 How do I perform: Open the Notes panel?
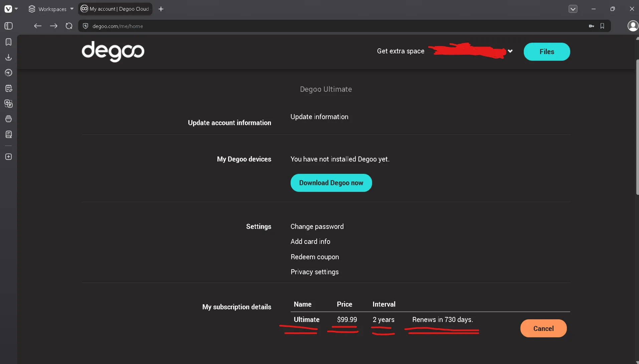tap(9, 88)
